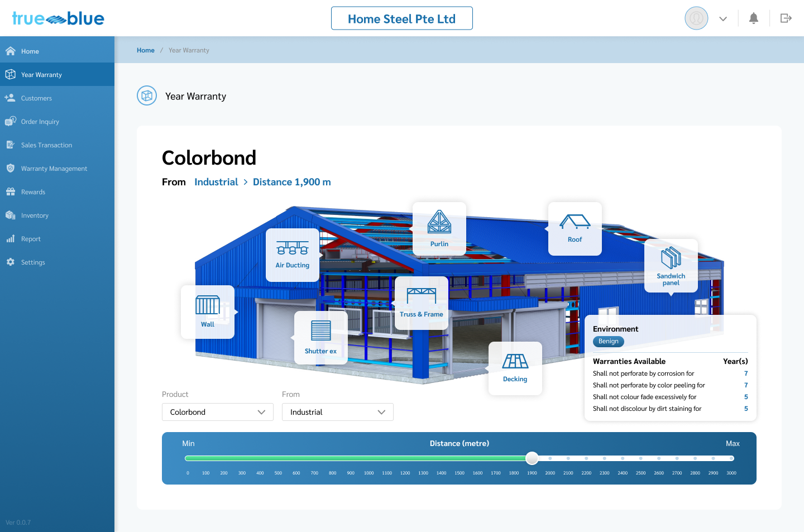The height and width of the screenshot is (532, 804).
Task: Open the Inventory menu item
Action: coord(57,215)
